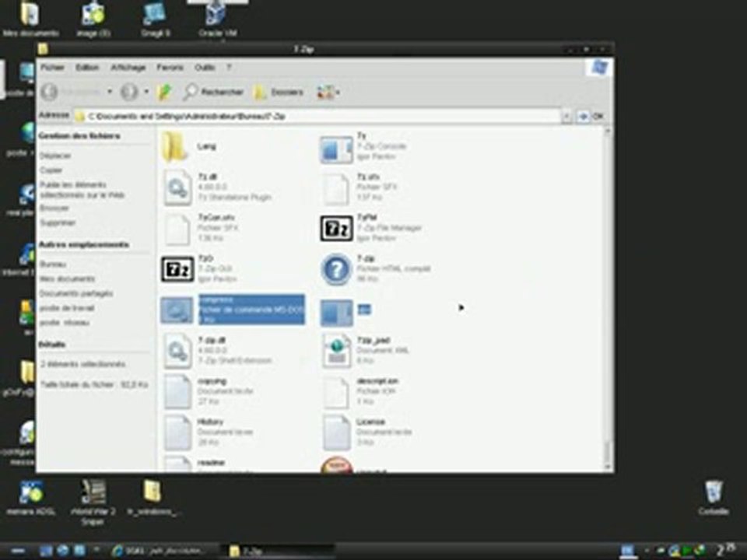Open the Favoris menu

pos(170,68)
